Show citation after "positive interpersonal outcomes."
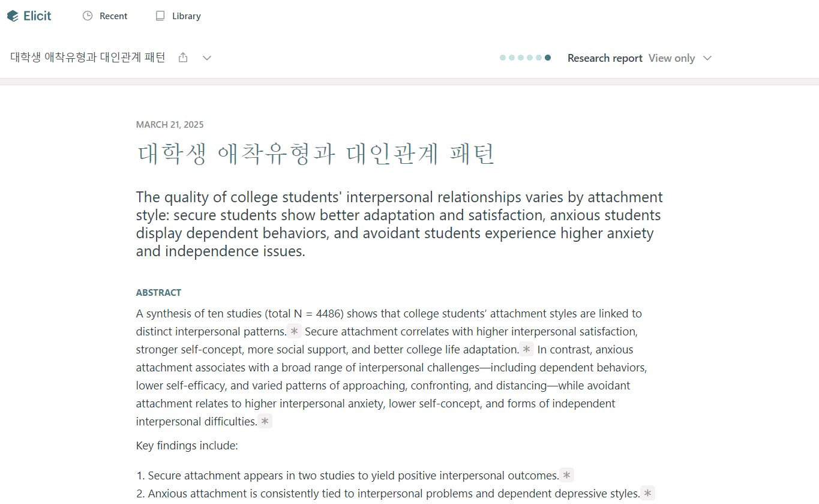This screenshot has width=819, height=504. point(566,475)
